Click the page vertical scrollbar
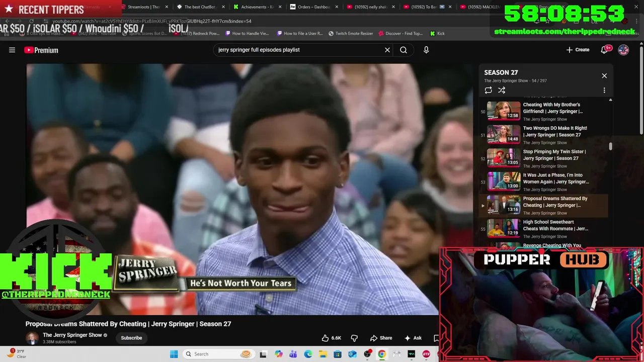The width and height of the screenshot is (644, 362). (641, 90)
